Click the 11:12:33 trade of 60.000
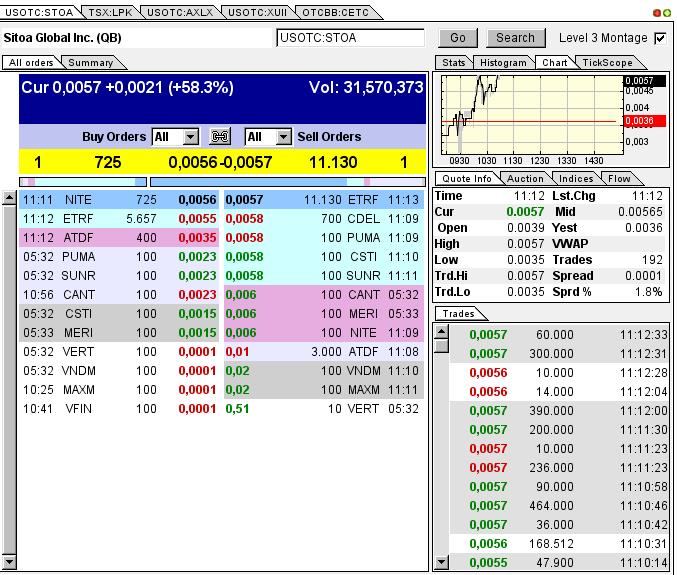Screen dimensions: 677x575 pos(558,335)
